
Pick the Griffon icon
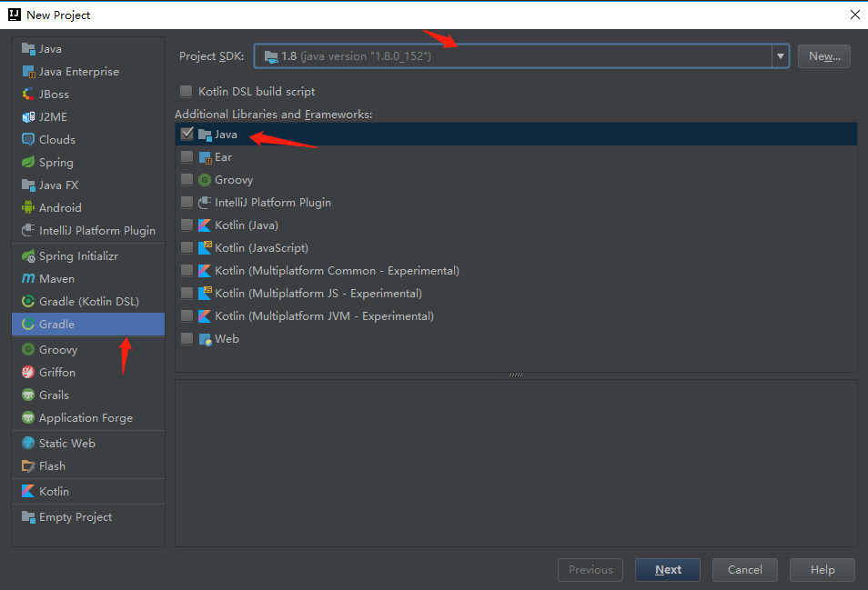[x=28, y=372]
